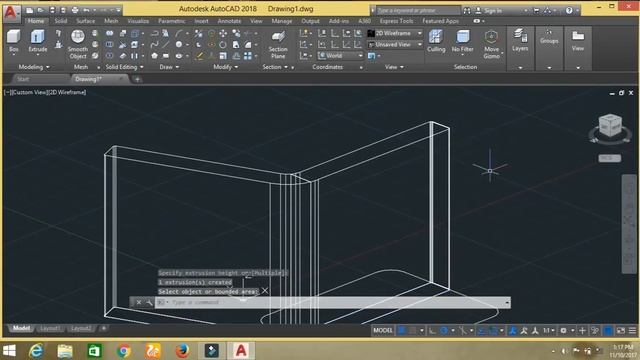The image size is (640, 360).
Task: Open the View panel button with folder icon
Action: coord(578,40)
